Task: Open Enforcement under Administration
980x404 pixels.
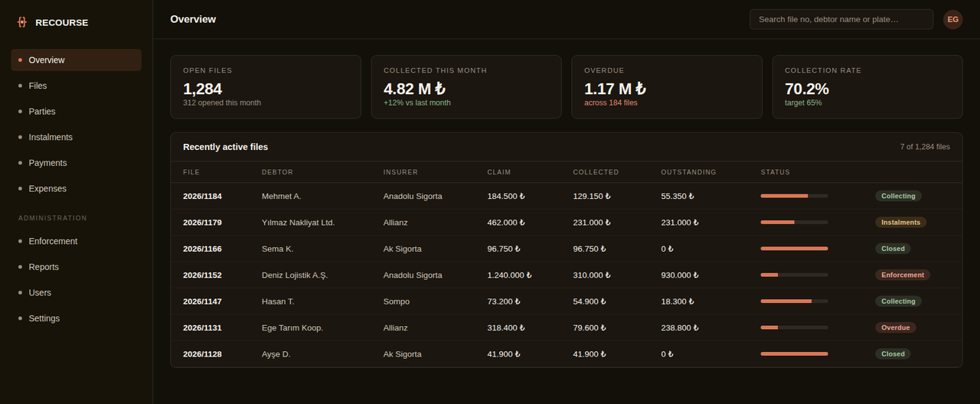Action: coord(76,241)
